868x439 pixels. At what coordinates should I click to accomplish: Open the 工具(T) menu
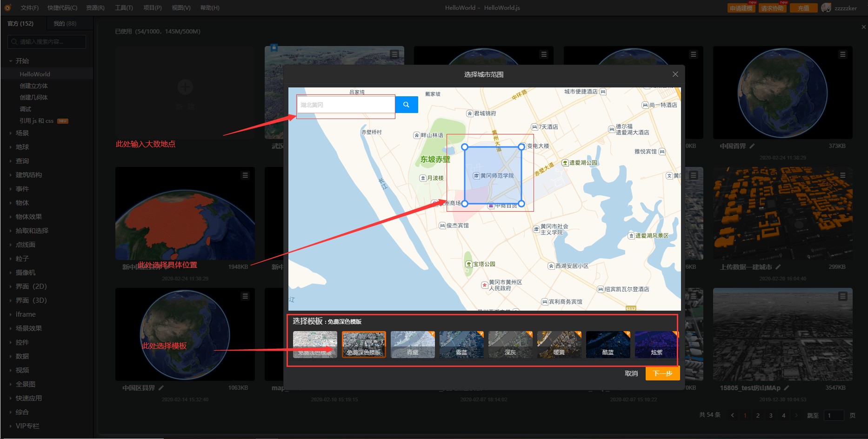click(124, 8)
